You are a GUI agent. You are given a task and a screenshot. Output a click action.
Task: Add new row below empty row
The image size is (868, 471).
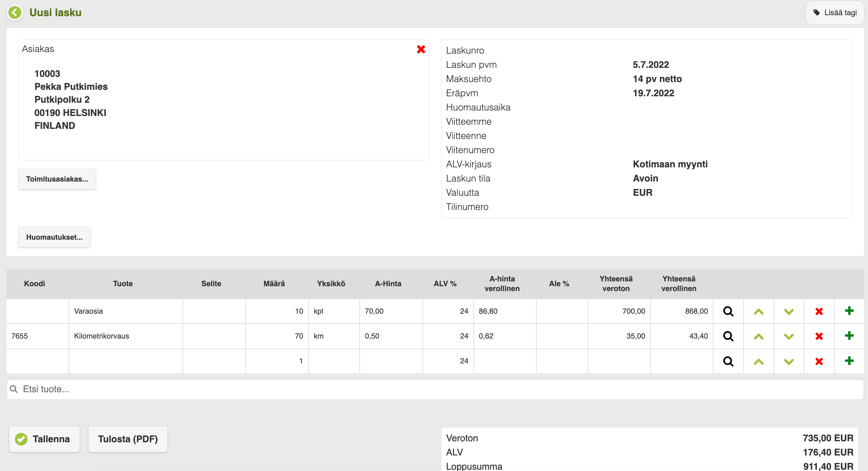[849, 361]
